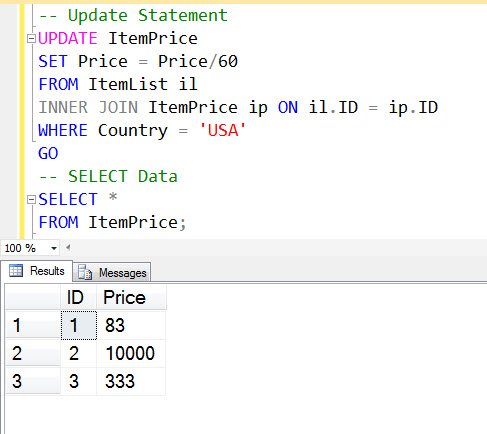
Task: Select the row header for row 3
Action: (x=33, y=381)
